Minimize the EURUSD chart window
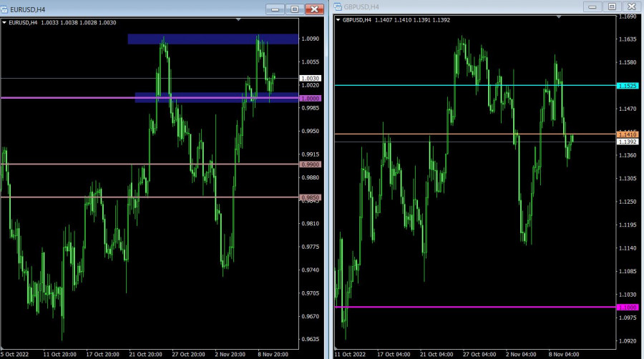 tap(275, 9)
